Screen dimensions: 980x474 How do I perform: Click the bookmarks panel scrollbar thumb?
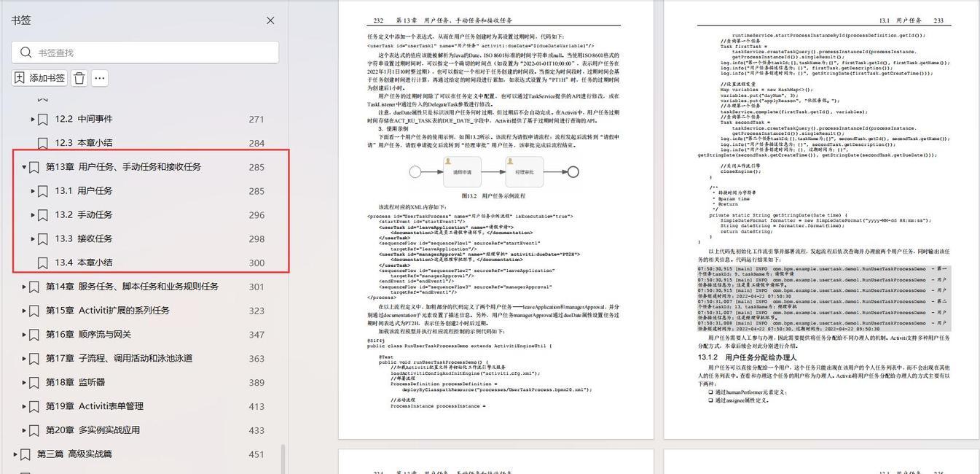pos(283,459)
